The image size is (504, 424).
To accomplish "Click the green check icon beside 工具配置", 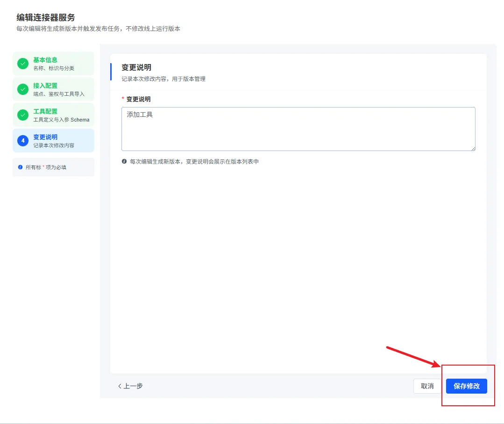I will (x=23, y=115).
